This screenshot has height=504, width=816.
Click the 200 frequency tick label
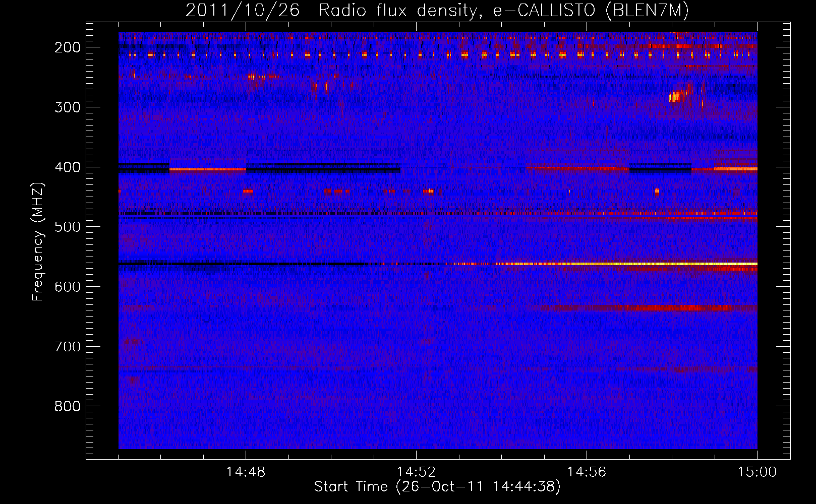68,47
